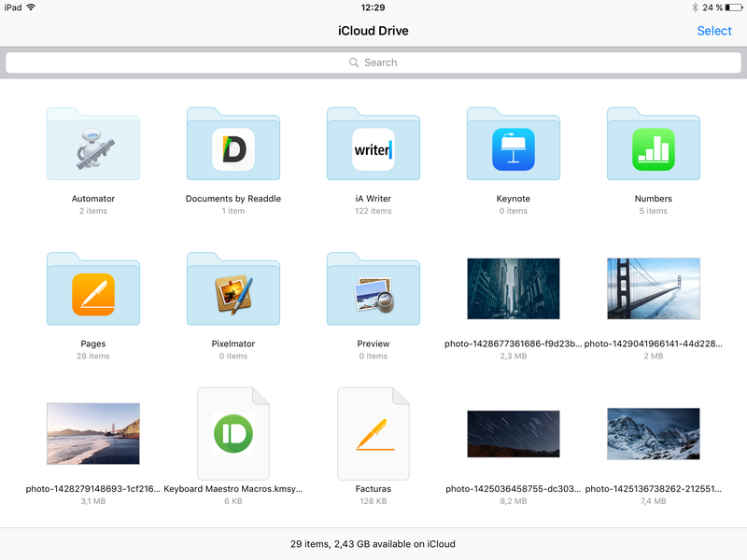Open city street photo thumbnail
The height and width of the screenshot is (560, 747).
click(514, 288)
